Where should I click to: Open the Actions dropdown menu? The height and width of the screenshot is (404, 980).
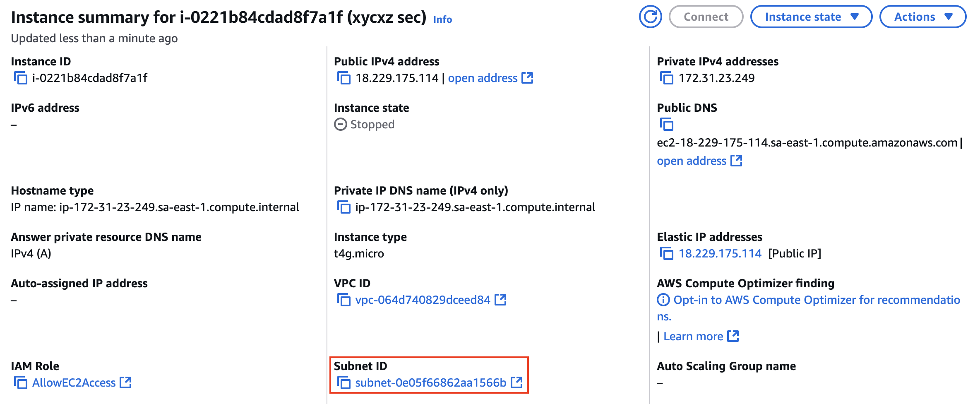[923, 17]
